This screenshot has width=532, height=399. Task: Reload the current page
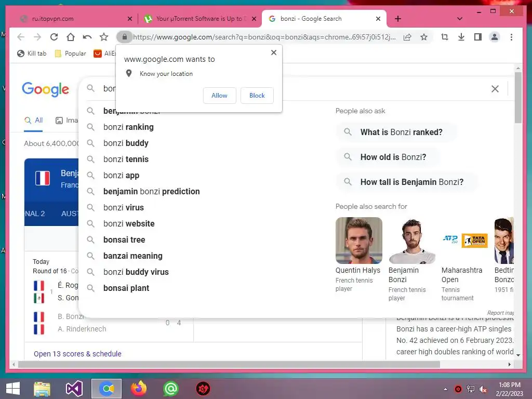click(x=54, y=37)
